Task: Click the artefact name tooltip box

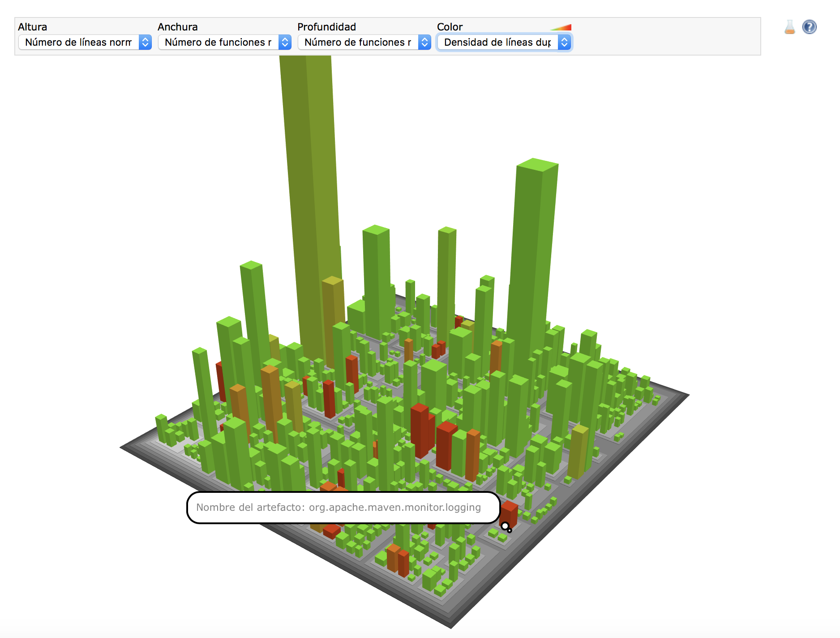Action: tap(343, 507)
